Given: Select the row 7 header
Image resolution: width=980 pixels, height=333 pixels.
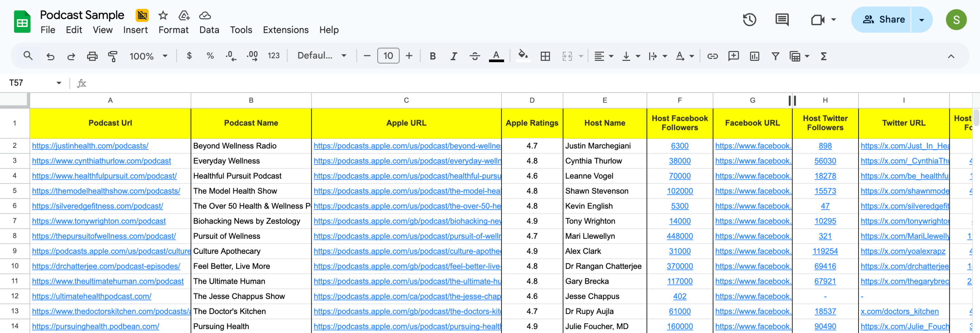Looking at the screenshot, I should pos(14,221).
